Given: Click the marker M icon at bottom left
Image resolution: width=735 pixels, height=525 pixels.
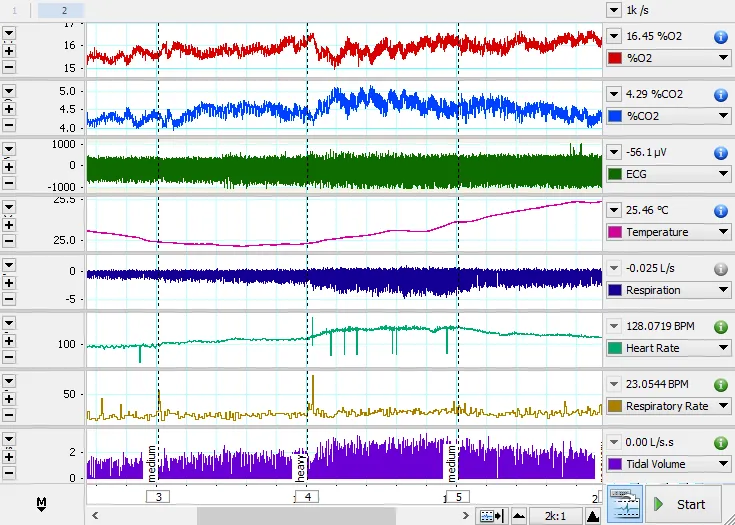Looking at the screenshot, I should tap(42, 503).
